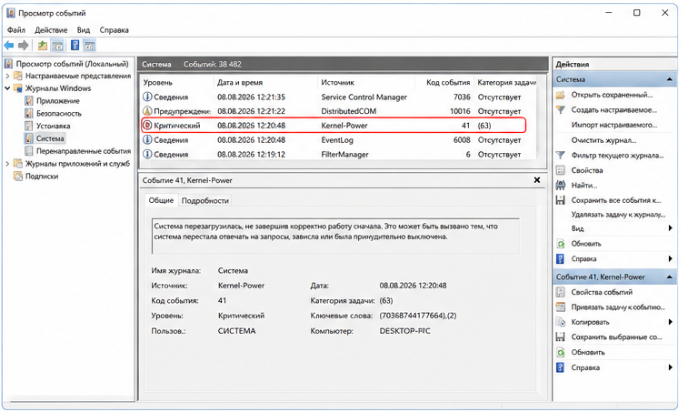
Task: Click the save icon beside Сохранить выбранные со...
Action: (561, 337)
